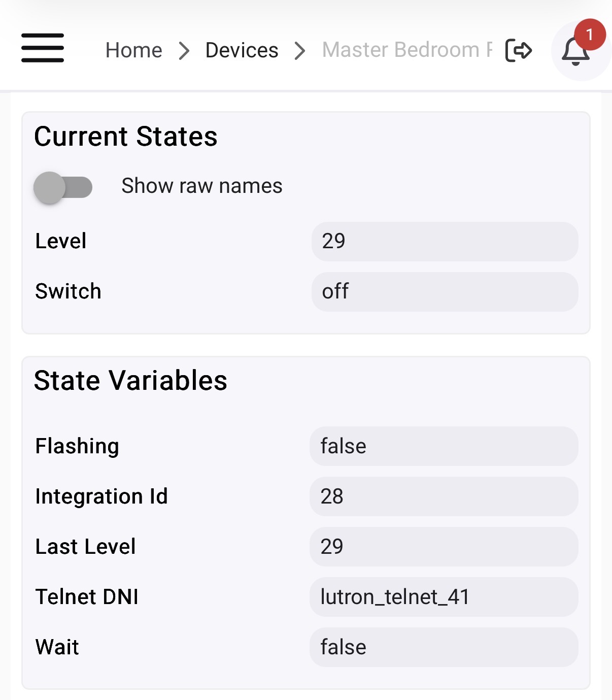Open the hamburger navigation menu

pyautogui.click(x=43, y=48)
